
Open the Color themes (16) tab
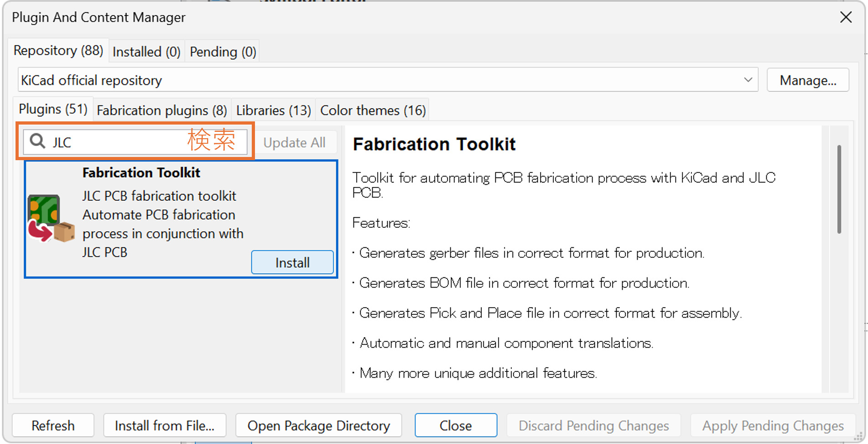click(x=373, y=110)
